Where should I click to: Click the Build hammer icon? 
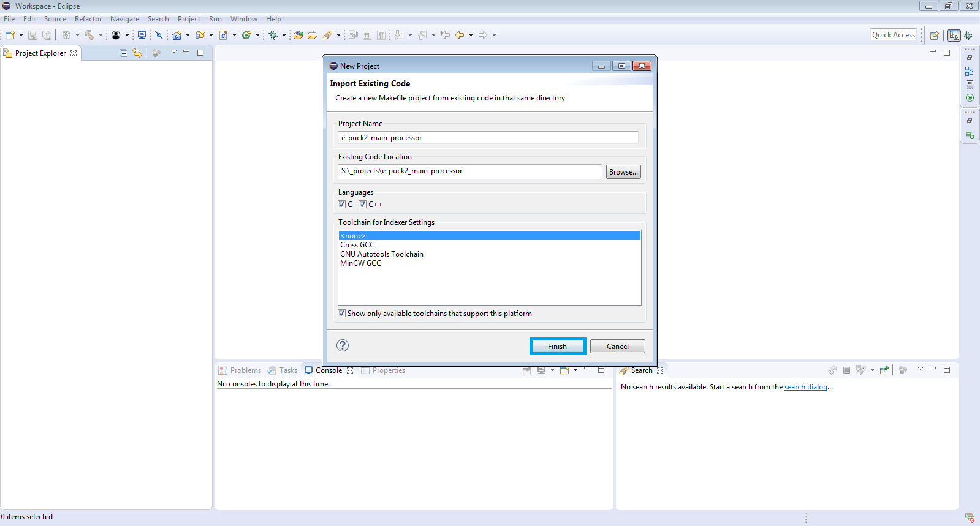(89, 35)
